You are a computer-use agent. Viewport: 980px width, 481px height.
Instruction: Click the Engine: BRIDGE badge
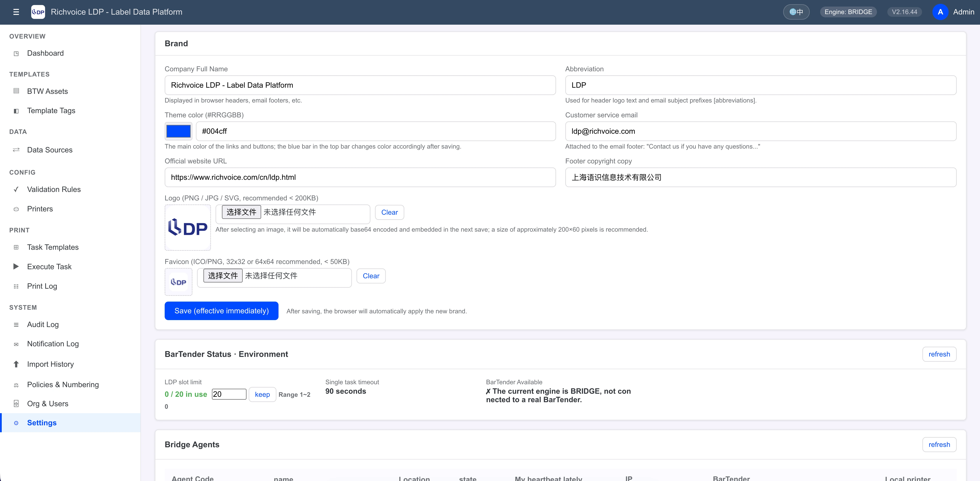[x=848, y=12]
